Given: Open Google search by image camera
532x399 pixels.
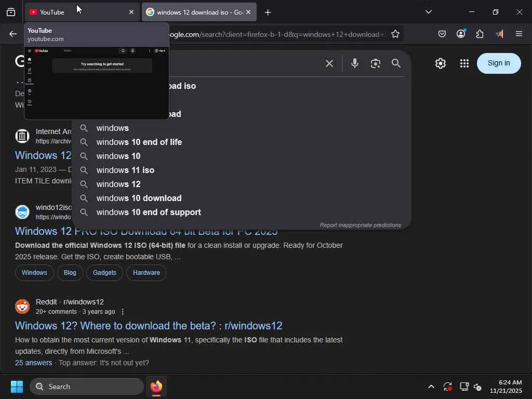Looking at the screenshot, I should pos(375,63).
